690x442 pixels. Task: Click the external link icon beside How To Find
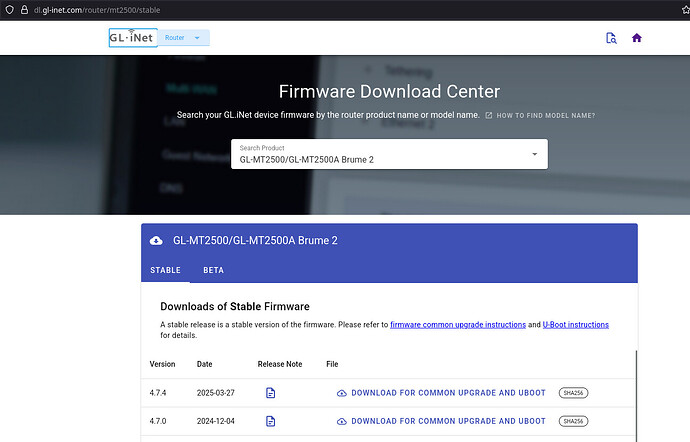pos(488,115)
